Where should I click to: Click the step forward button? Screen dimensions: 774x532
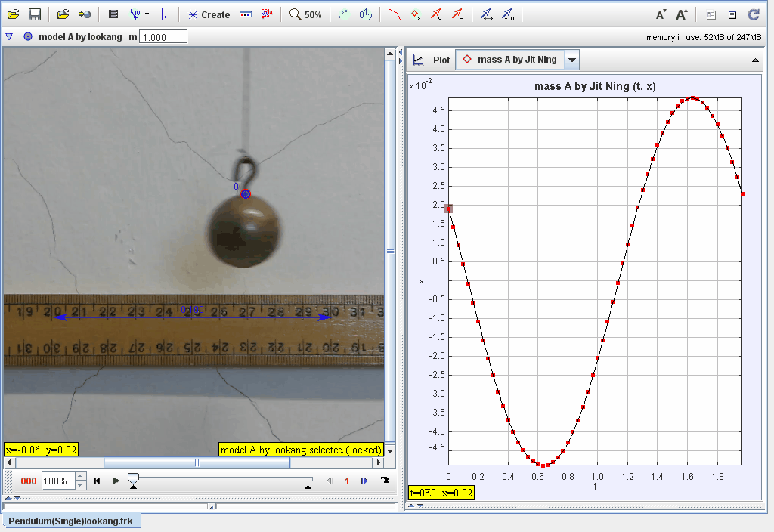(365, 481)
